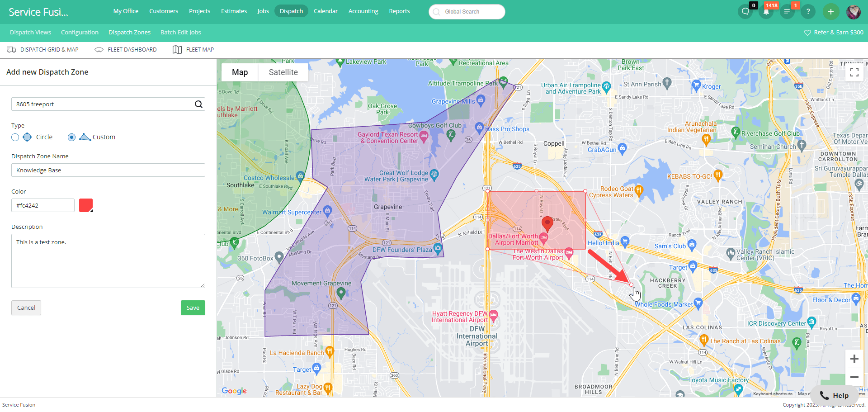Open the user profile avatar
868x412 pixels.
coord(854,12)
